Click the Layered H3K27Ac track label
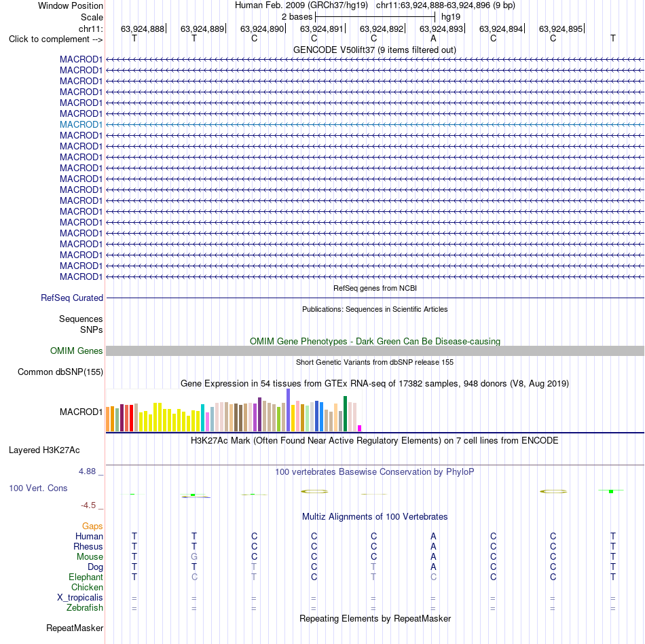The height and width of the screenshot is (644, 645). [44, 450]
